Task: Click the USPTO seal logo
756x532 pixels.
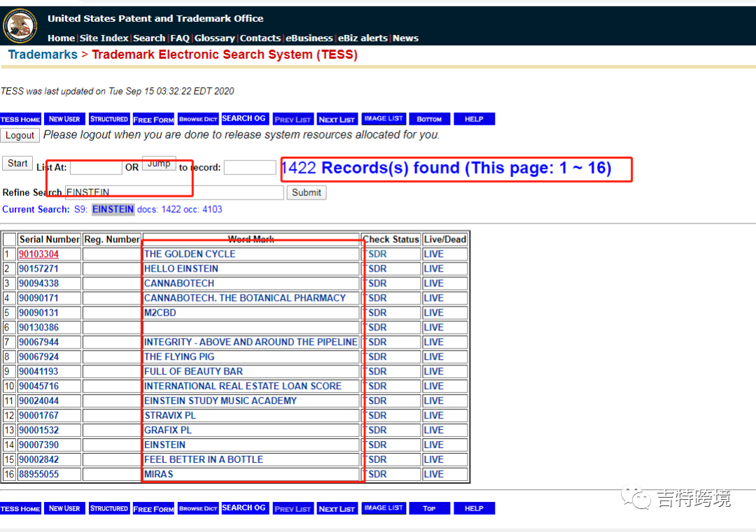Action: point(20,26)
